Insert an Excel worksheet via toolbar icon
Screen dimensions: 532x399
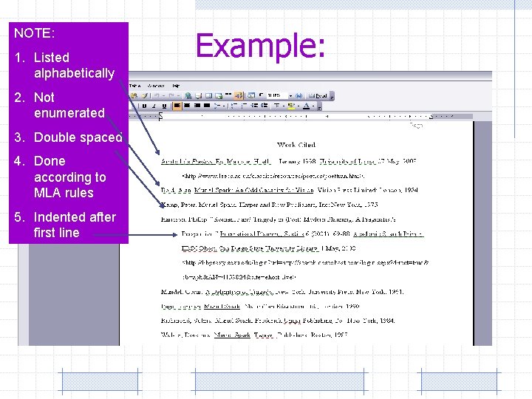219,96
